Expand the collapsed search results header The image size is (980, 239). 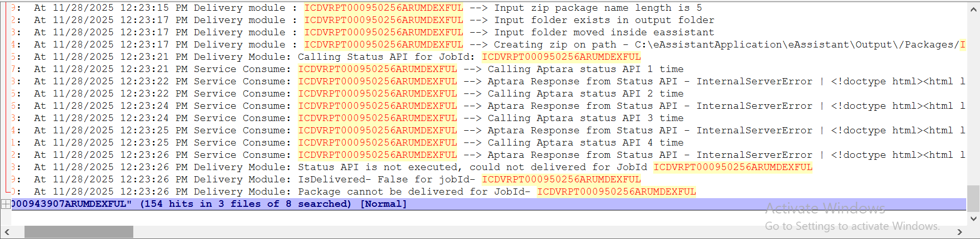6,204
